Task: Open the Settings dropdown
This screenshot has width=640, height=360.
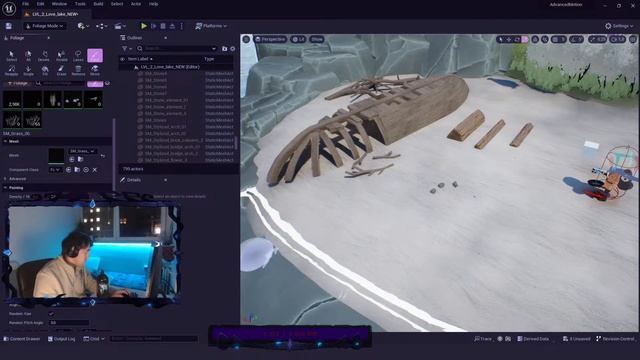Action: pos(619,26)
